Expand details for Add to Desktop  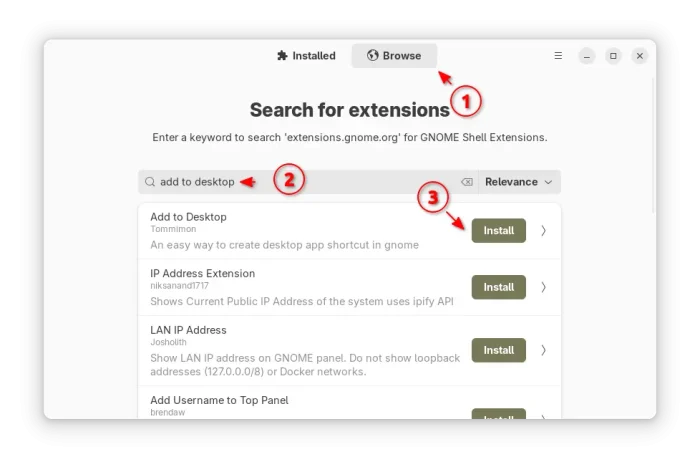click(543, 230)
